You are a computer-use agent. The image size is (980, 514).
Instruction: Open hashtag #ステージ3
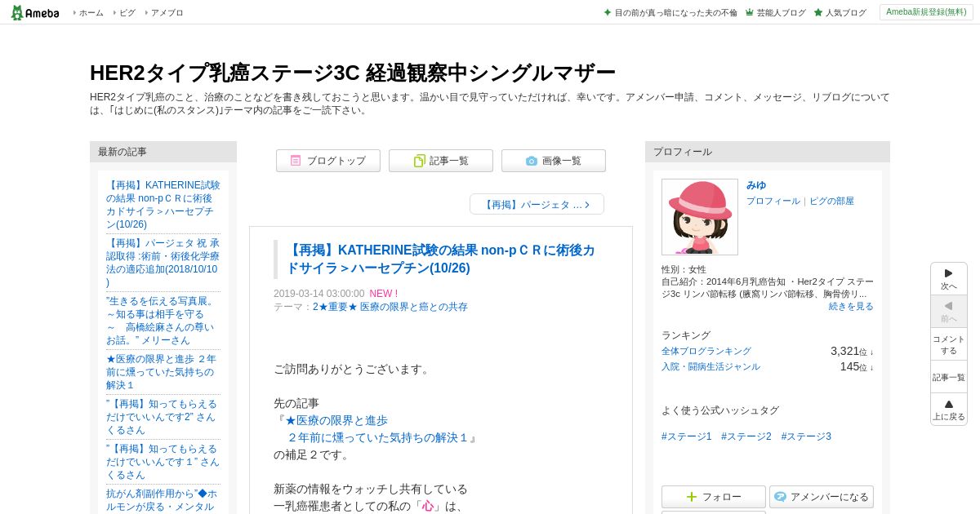click(x=806, y=436)
